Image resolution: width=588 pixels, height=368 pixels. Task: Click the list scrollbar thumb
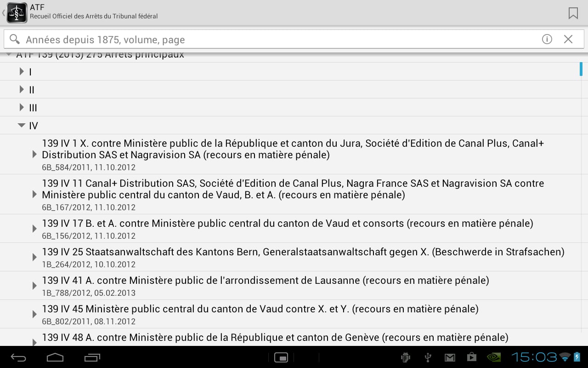[x=581, y=69]
